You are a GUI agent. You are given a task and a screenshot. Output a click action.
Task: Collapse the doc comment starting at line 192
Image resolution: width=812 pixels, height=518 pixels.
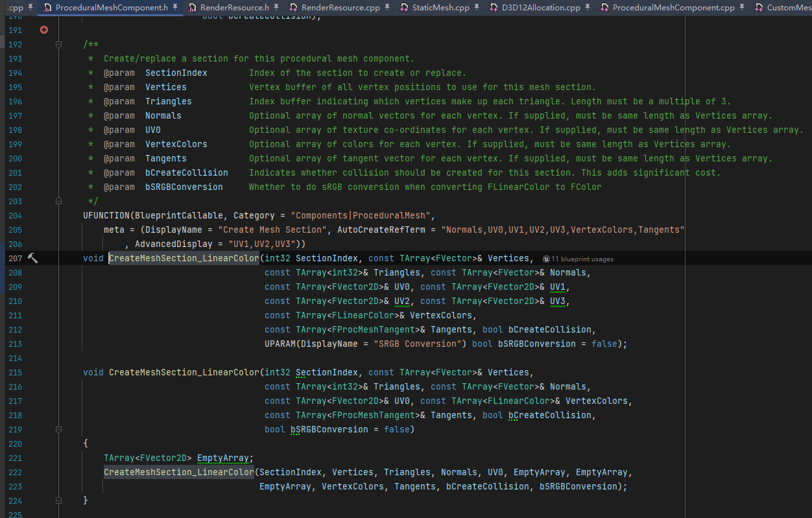point(58,44)
